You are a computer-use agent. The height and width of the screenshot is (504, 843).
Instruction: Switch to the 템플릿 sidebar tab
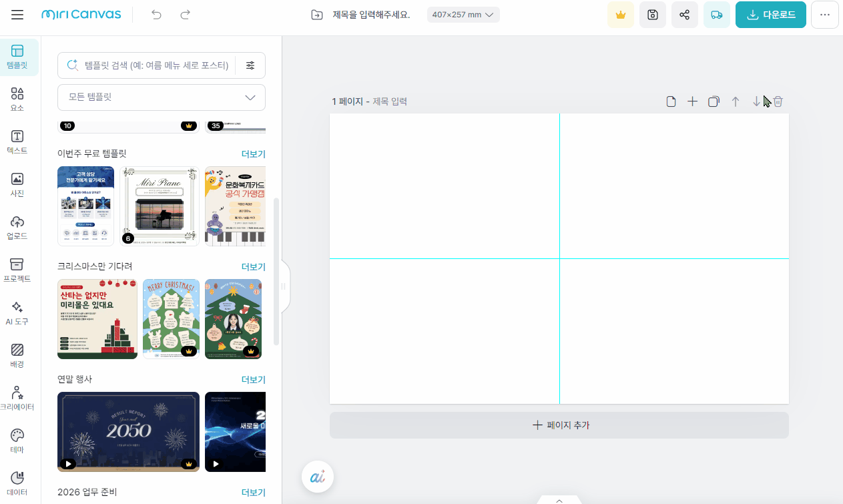(x=17, y=57)
